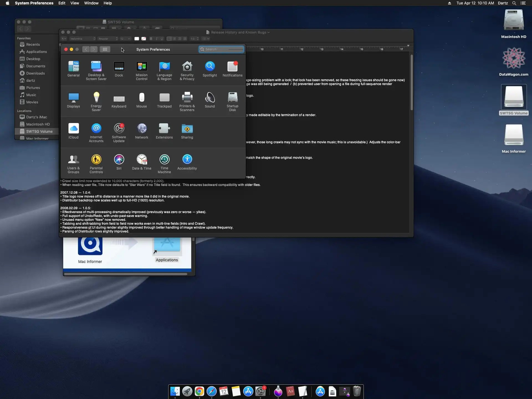Screen dimensions: 532x399
Task: Click the Show All grid button
Action: [x=105, y=49]
